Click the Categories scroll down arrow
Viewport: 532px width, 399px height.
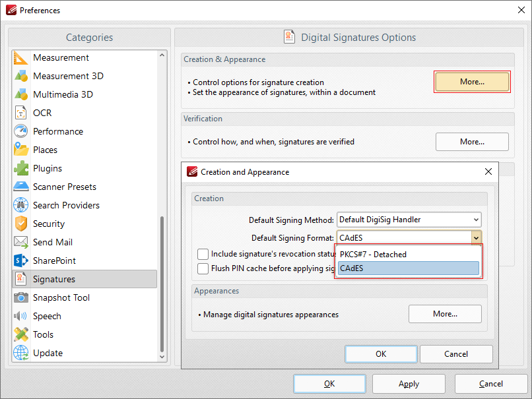click(x=162, y=357)
